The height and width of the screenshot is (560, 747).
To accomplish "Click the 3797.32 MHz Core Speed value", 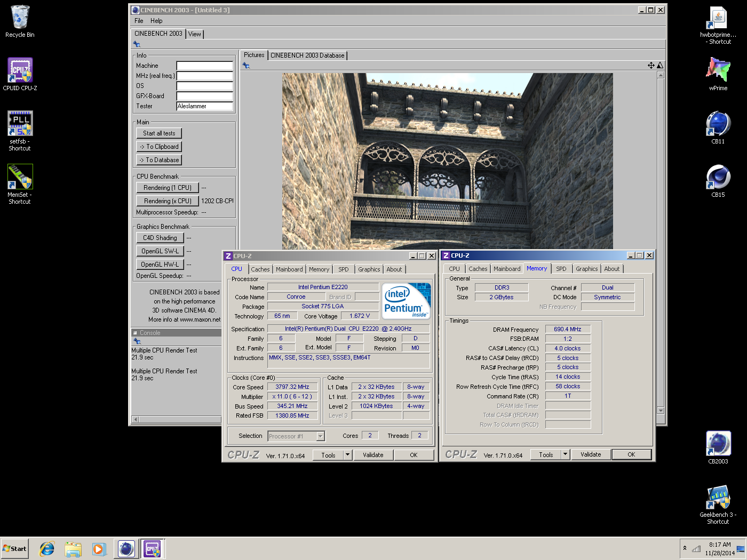I will click(292, 387).
